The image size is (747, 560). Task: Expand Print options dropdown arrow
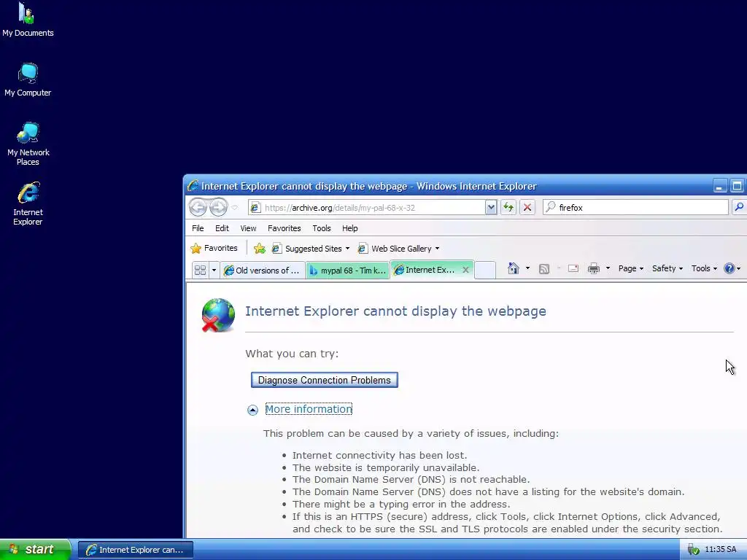608,268
